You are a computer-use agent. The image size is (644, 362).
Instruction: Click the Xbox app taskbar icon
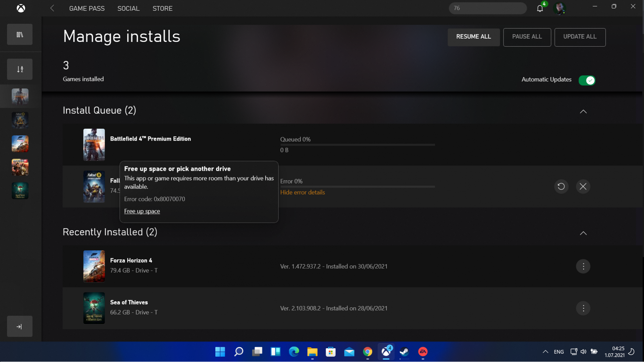386,352
